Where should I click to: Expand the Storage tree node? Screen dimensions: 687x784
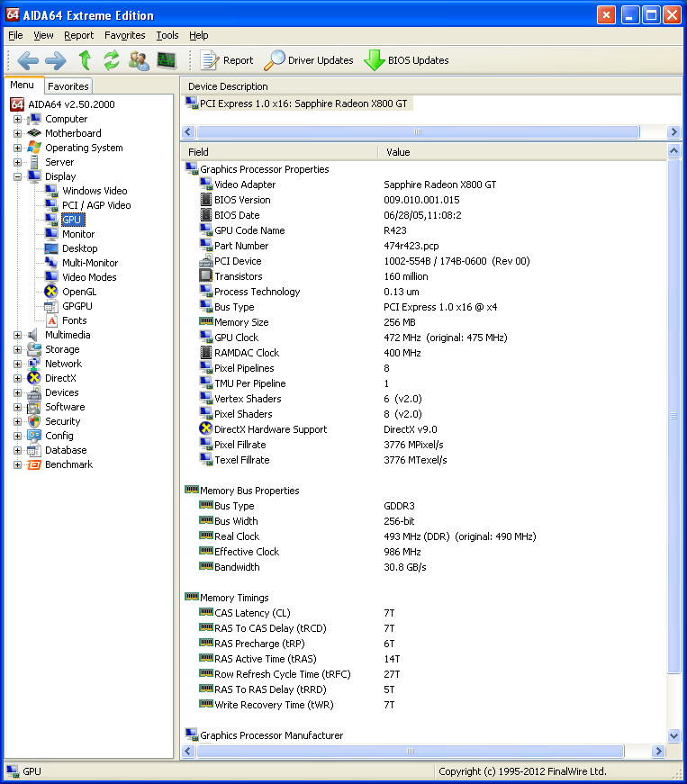tap(17, 349)
